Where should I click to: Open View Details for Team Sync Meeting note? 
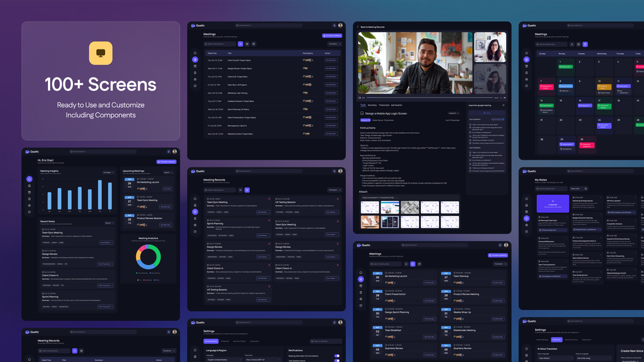click(x=106, y=243)
